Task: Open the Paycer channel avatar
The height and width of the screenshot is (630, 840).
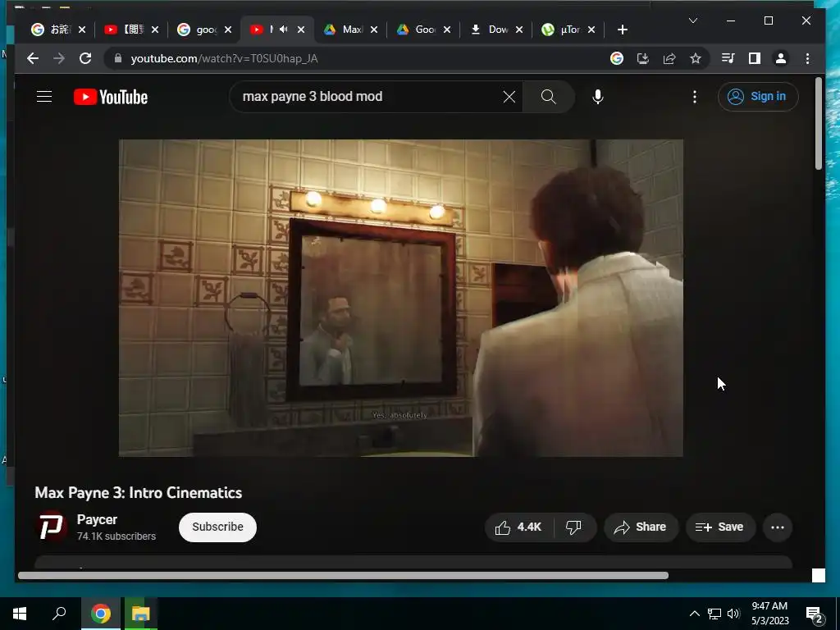Action: tap(52, 527)
